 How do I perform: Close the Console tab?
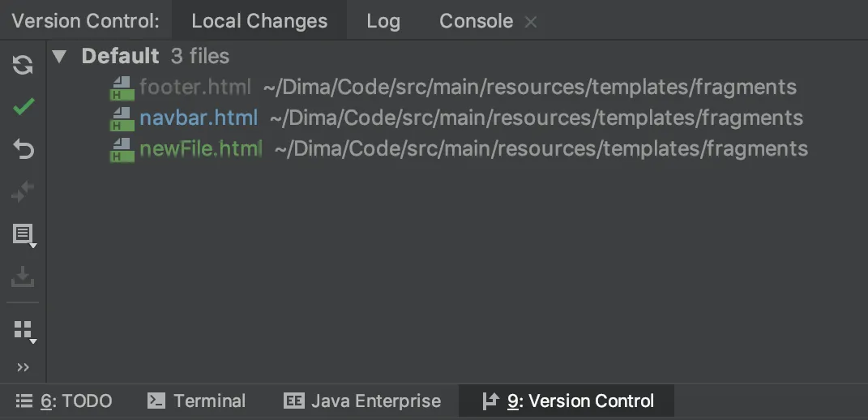click(531, 22)
